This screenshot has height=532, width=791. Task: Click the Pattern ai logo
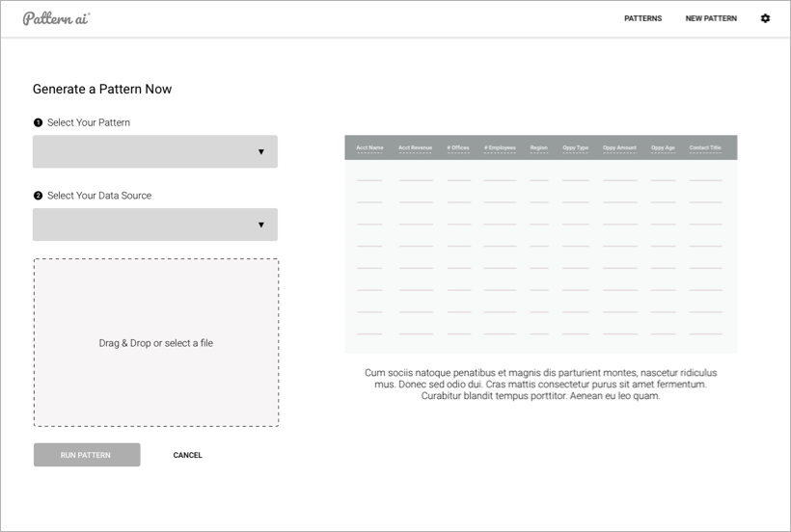56,18
